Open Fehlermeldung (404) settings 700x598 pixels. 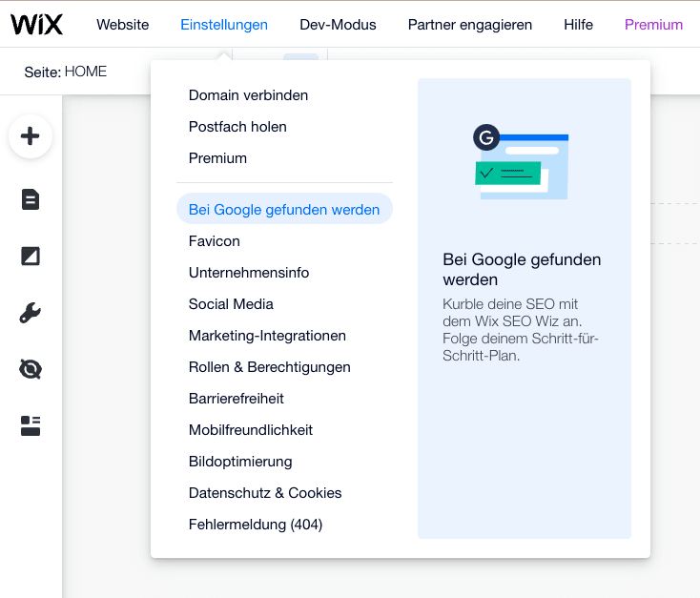[256, 525]
